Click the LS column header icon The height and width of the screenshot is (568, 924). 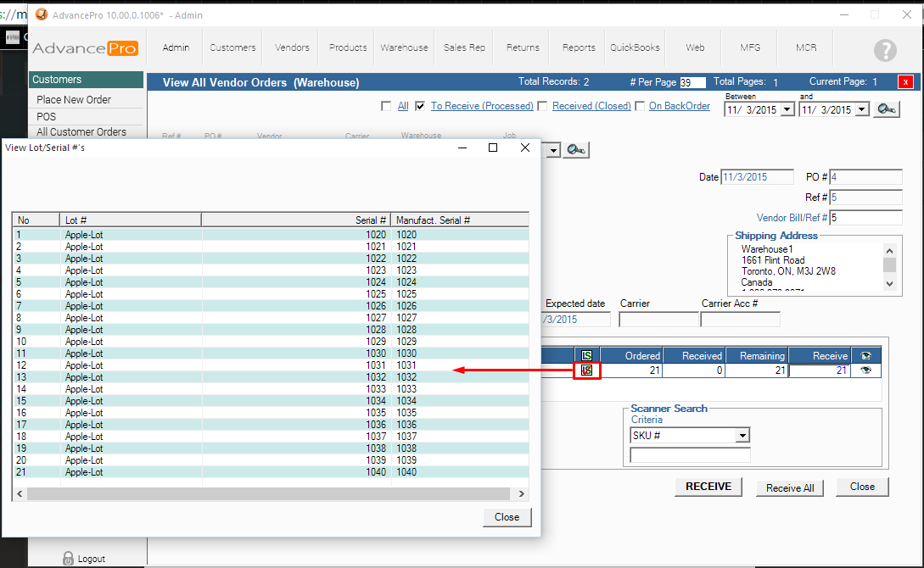tap(586, 356)
